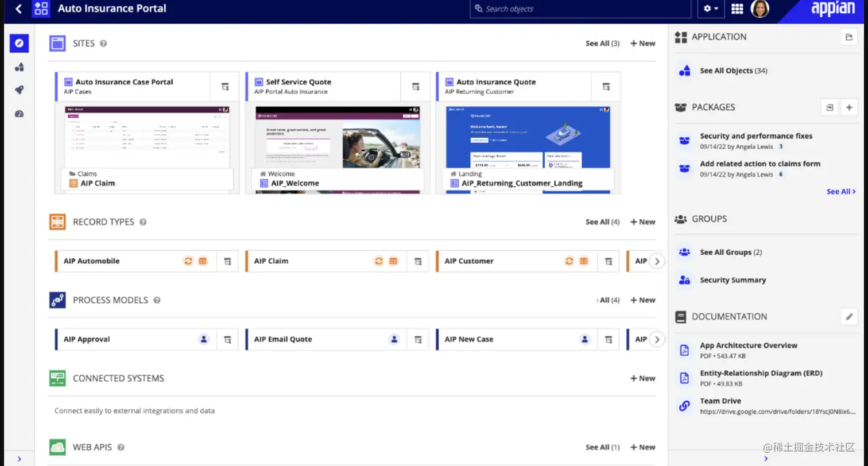
Task: Click the sync icon on AIP Automobile
Action: [188, 261]
